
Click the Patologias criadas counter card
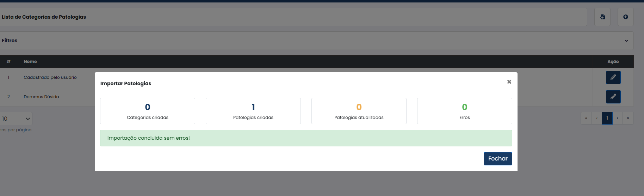[253, 111]
